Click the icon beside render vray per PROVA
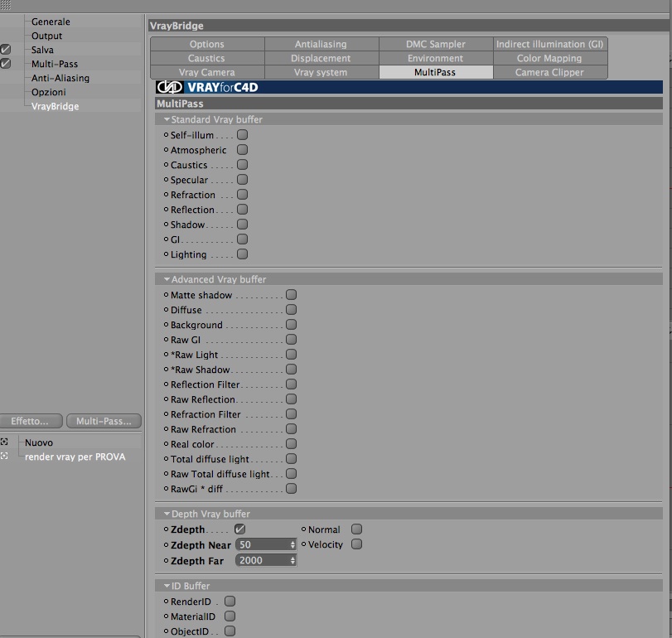672x638 pixels. click(4, 456)
